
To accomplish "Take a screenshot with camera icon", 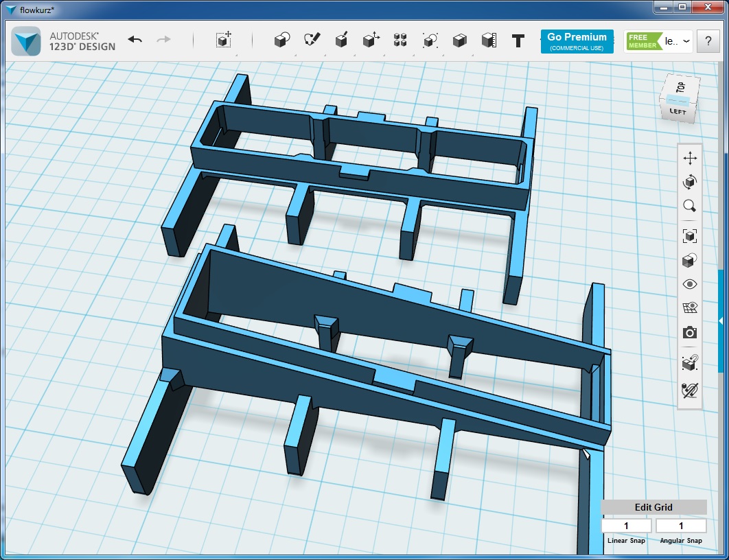I will [x=690, y=332].
